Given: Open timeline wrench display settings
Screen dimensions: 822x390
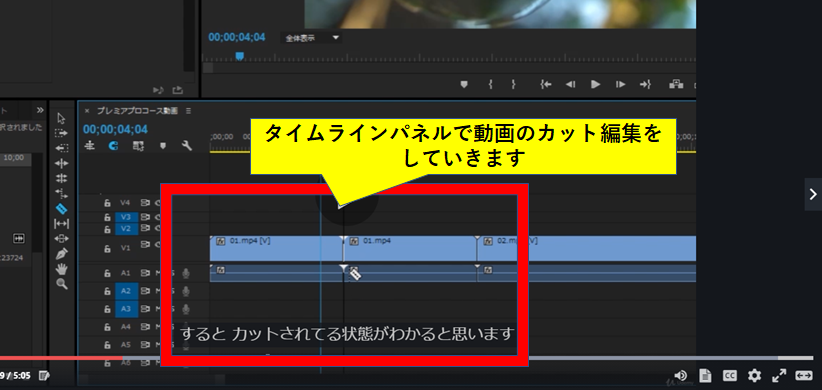Looking at the screenshot, I should point(187,146).
